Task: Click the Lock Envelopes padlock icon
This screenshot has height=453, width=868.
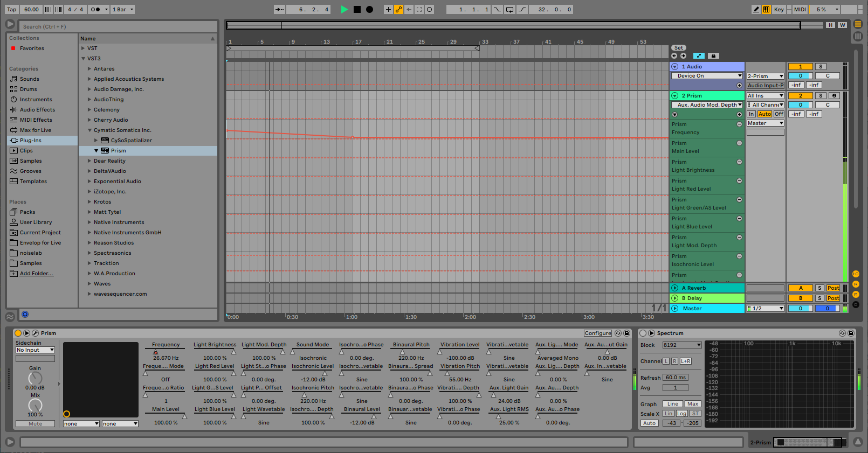Action: tap(713, 55)
